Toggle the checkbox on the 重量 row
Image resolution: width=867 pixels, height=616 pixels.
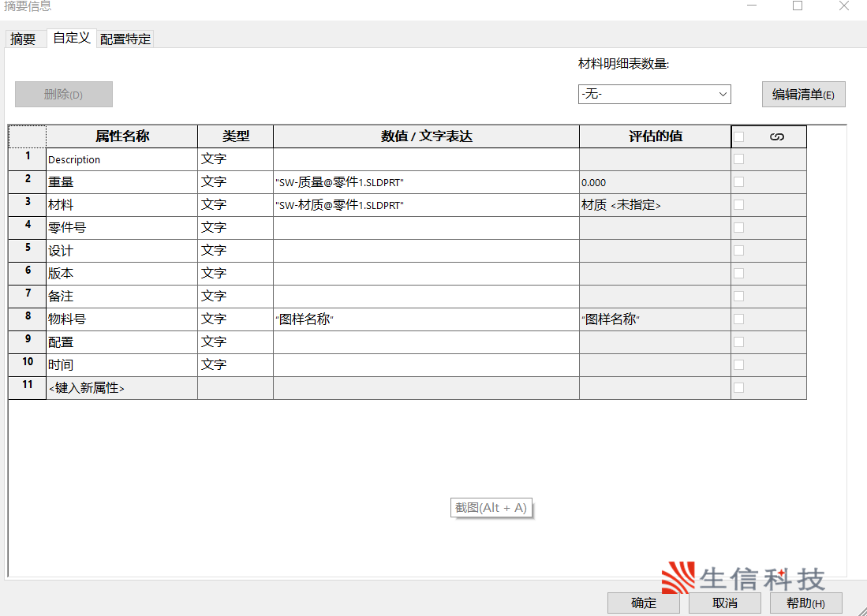[738, 181]
